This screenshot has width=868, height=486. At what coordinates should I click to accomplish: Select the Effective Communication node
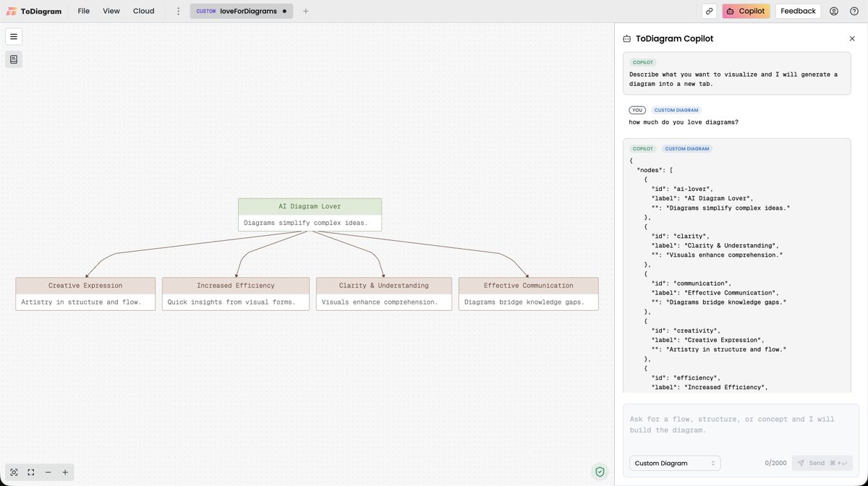529,294
